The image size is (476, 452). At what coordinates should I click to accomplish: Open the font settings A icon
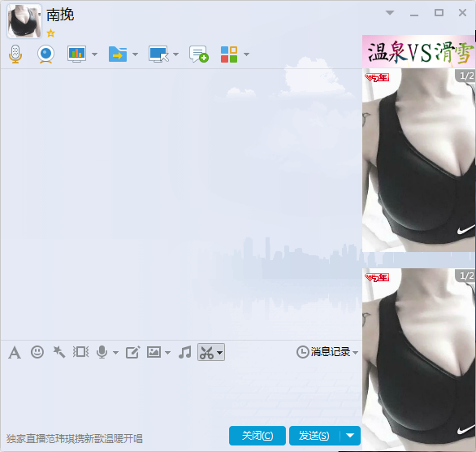coord(15,353)
